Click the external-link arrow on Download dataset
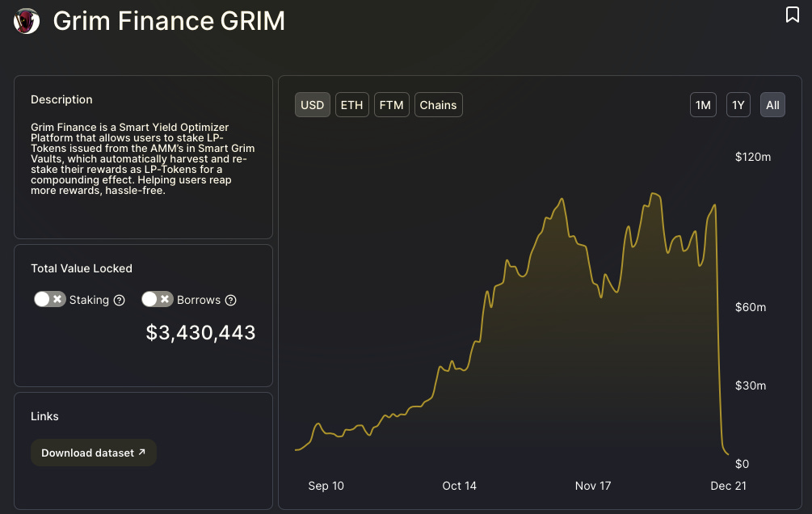Screen dimensions: 812x514 (142, 453)
